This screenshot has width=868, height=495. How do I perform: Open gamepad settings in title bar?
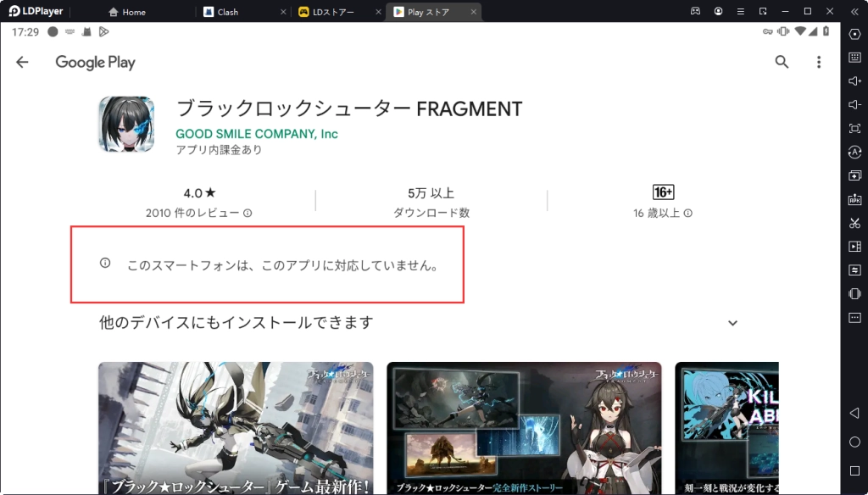(695, 11)
